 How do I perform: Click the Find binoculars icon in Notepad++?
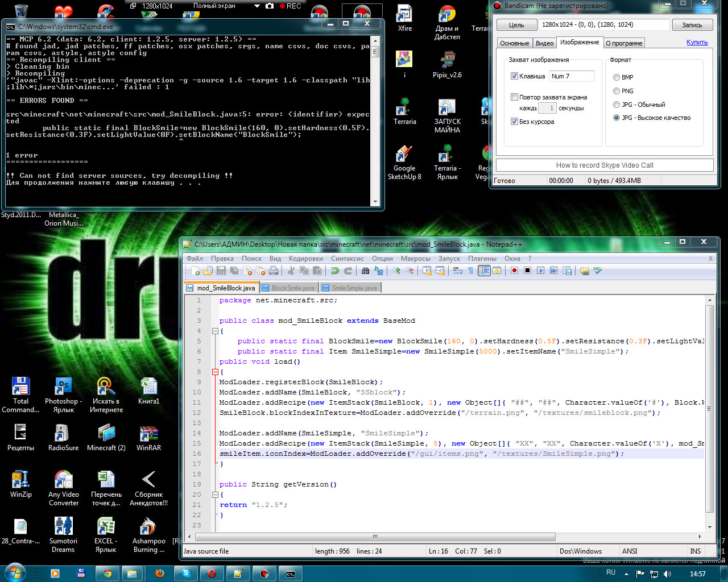[366, 271]
